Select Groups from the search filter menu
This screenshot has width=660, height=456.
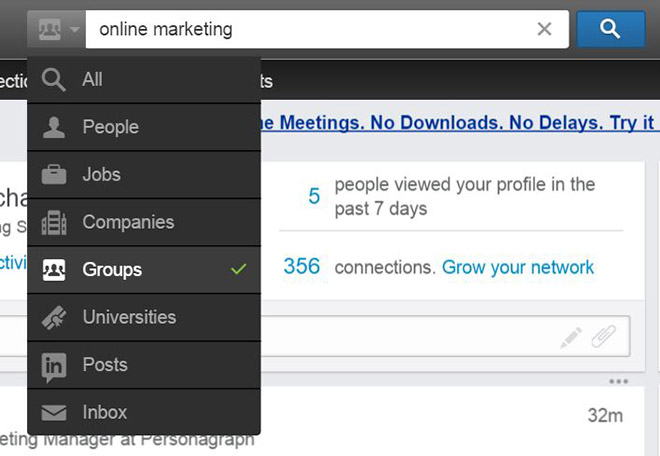pos(112,270)
